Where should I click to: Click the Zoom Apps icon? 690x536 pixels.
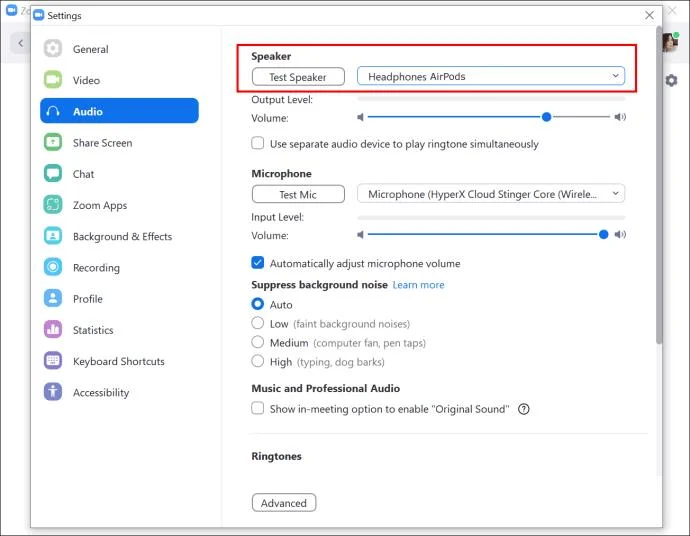tap(53, 205)
